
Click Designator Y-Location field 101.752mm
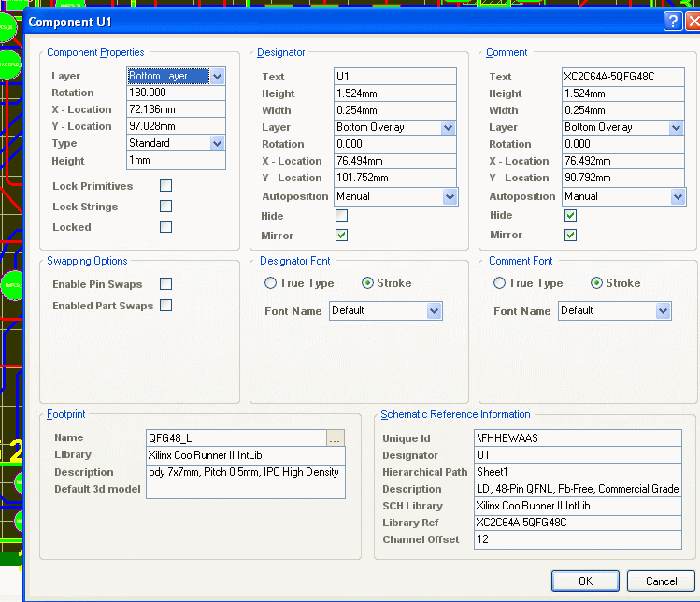(x=395, y=178)
